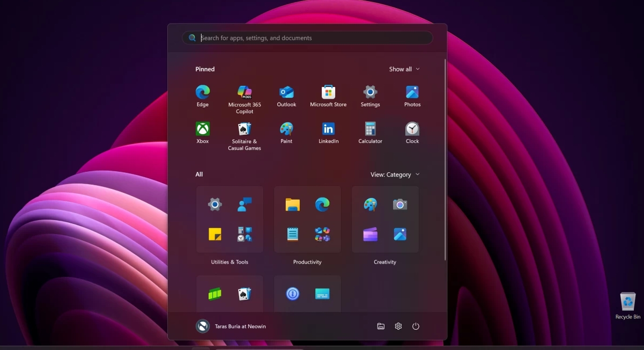This screenshot has width=644, height=350.
Task: Open the green Xbox Game Bar icon
Action: [x=215, y=294]
